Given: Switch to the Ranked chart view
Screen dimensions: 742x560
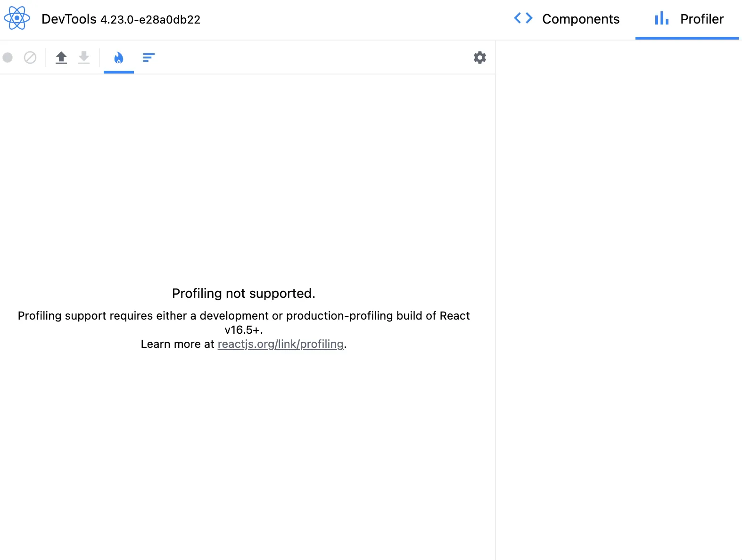Looking at the screenshot, I should point(148,58).
